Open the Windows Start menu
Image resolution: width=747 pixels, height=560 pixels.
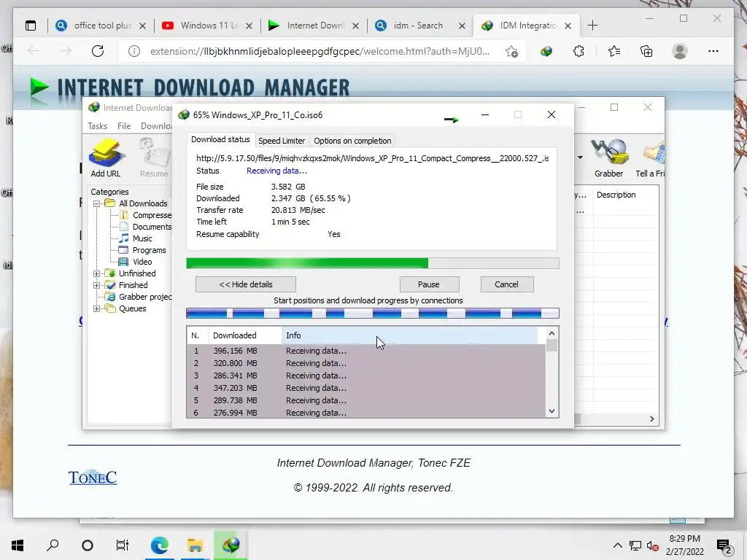(x=18, y=545)
